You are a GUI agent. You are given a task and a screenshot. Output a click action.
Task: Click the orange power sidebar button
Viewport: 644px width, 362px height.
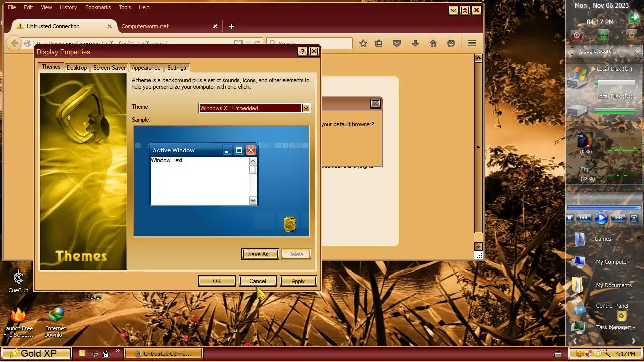click(x=631, y=35)
